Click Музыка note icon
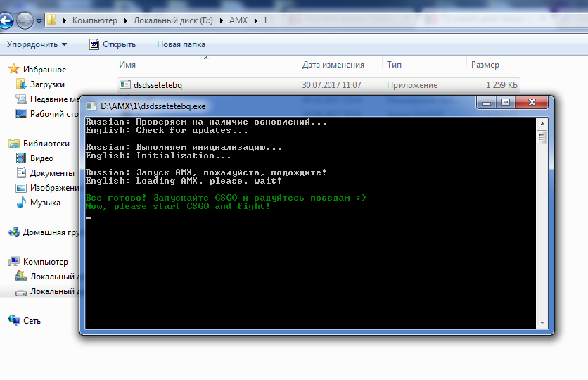This screenshot has width=588, height=380. [21, 202]
